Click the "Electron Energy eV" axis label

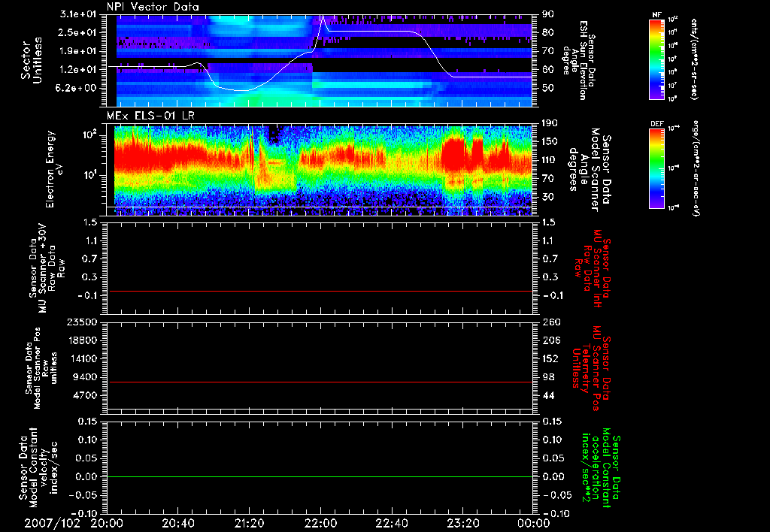[53, 169]
